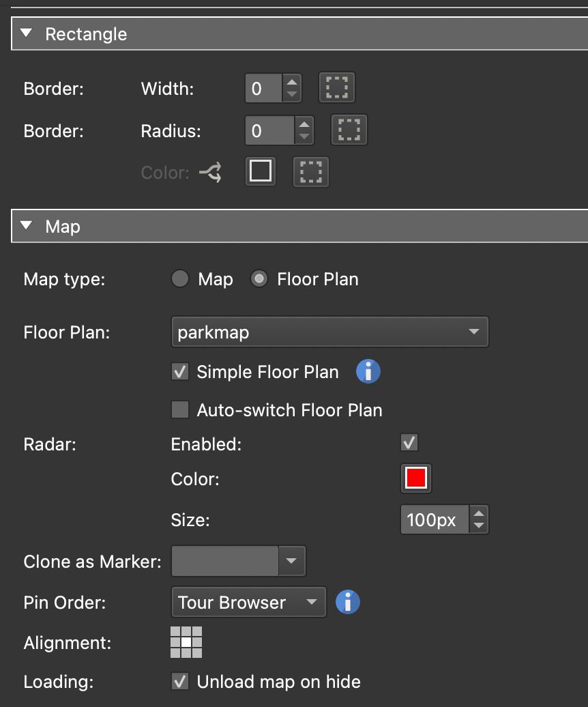
Task: Click the info icon beside Simple Floor Plan
Action: 367,371
